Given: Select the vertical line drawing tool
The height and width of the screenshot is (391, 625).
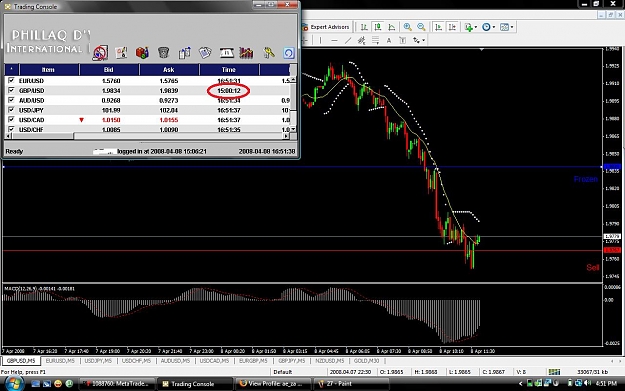Looking at the screenshot, I should (320, 40).
